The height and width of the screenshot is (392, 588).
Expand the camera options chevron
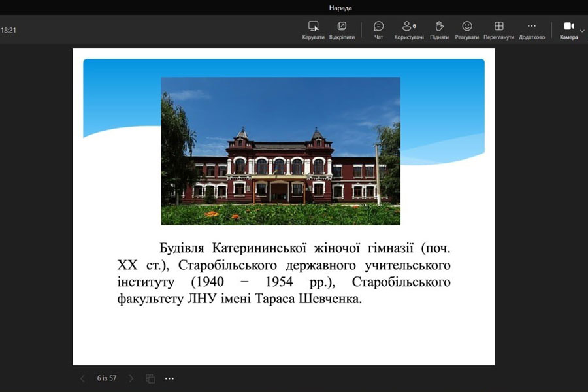[583, 30]
